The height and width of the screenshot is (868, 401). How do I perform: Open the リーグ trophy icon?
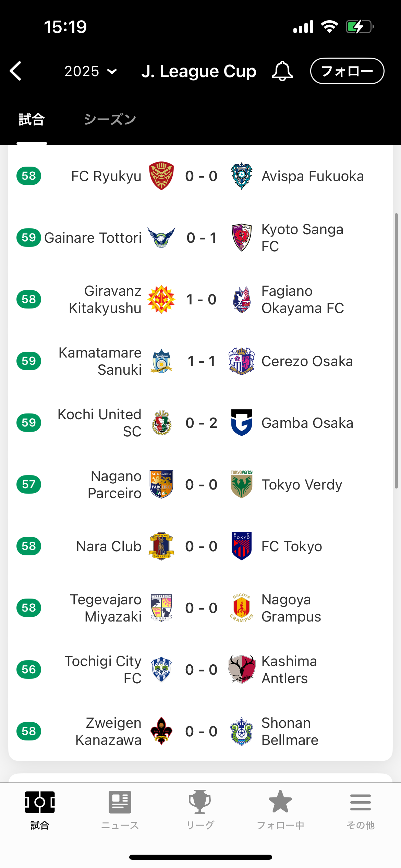[200, 810]
